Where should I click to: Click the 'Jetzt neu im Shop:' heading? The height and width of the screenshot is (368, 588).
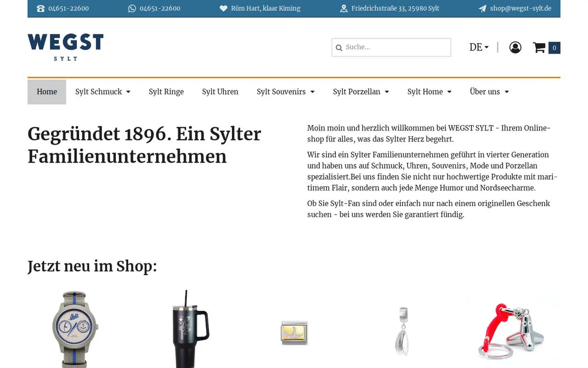point(92,266)
